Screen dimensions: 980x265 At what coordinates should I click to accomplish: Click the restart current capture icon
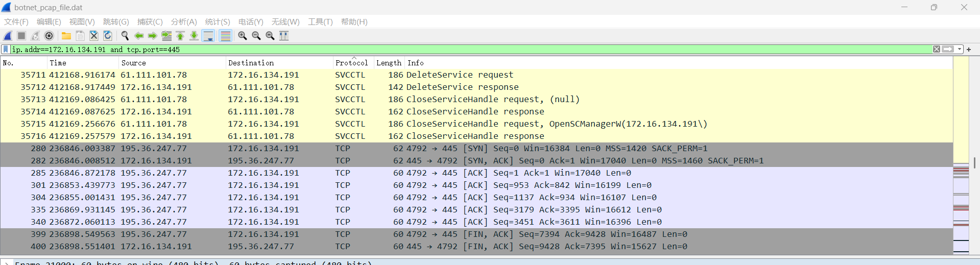tap(35, 36)
